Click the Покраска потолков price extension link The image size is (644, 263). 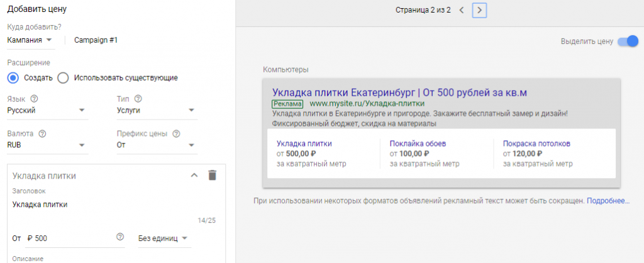(536, 144)
